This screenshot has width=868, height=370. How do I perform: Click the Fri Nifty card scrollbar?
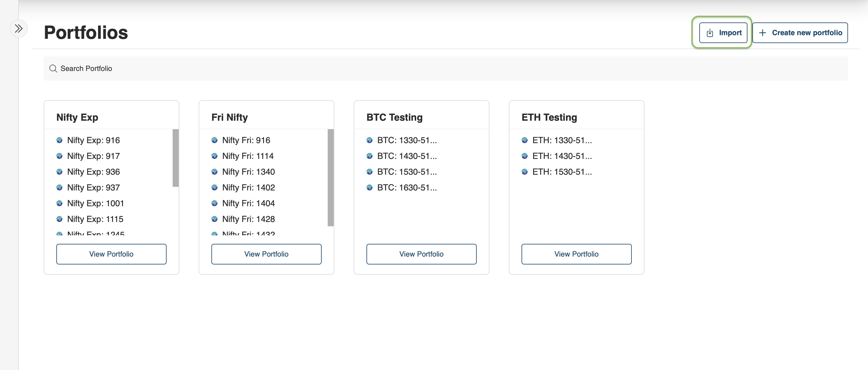[x=330, y=177]
